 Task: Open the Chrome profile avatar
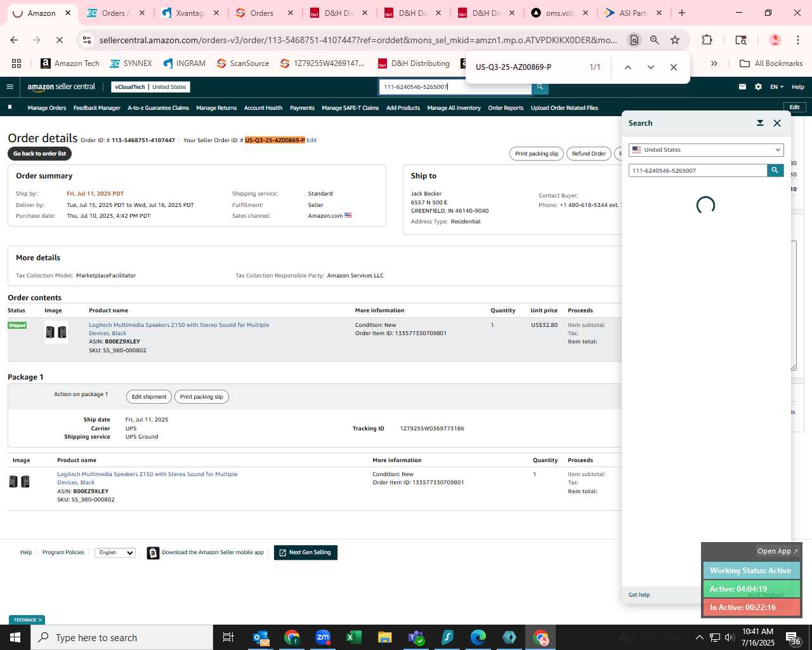tap(775, 40)
